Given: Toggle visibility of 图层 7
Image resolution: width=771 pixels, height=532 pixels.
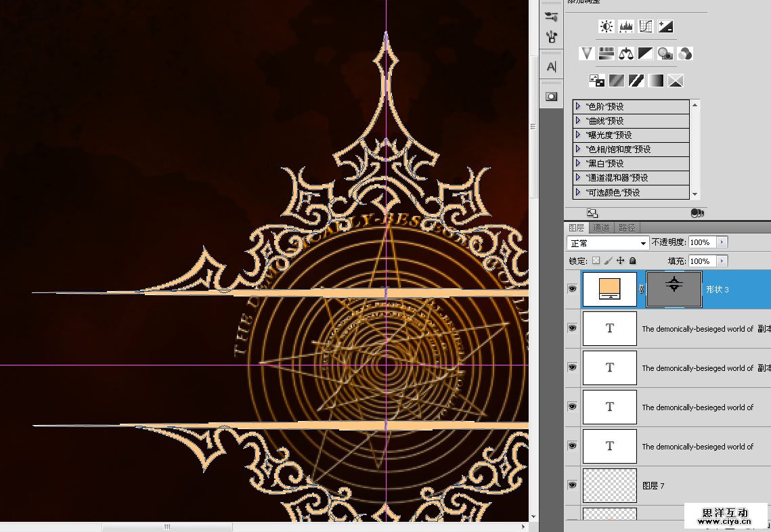Looking at the screenshot, I should click(x=573, y=485).
